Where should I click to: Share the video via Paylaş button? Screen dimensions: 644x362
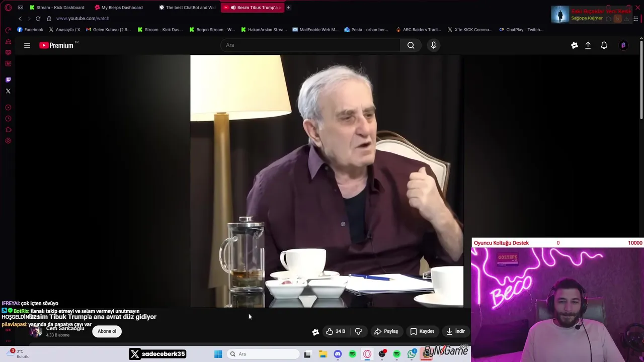pyautogui.click(x=386, y=331)
